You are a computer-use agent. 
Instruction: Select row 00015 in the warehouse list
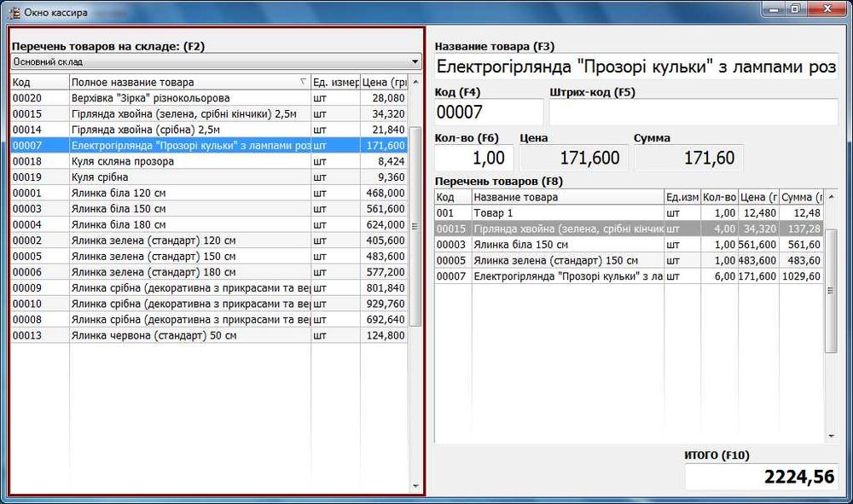coord(209,114)
